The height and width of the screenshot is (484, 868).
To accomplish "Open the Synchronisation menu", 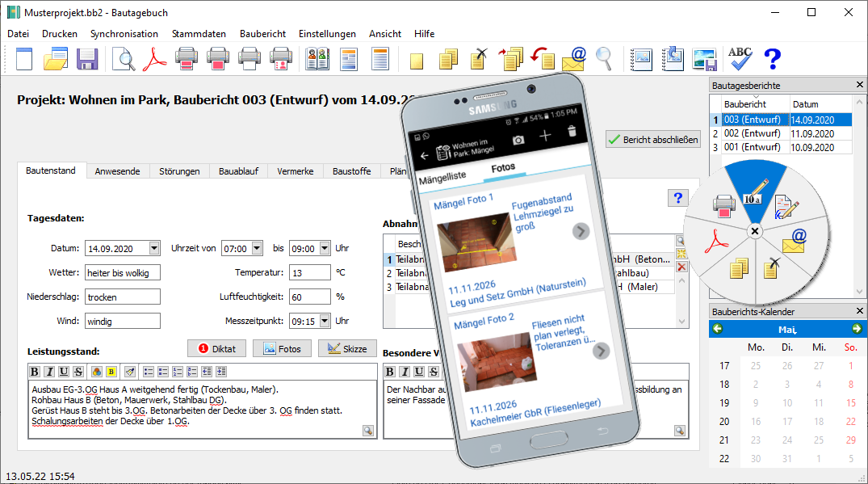I will (x=124, y=34).
